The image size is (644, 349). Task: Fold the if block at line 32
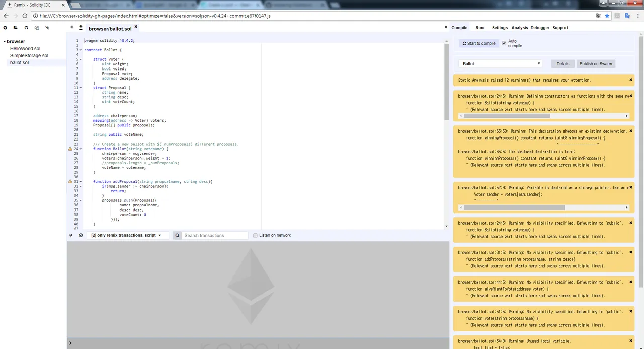(80, 186)
